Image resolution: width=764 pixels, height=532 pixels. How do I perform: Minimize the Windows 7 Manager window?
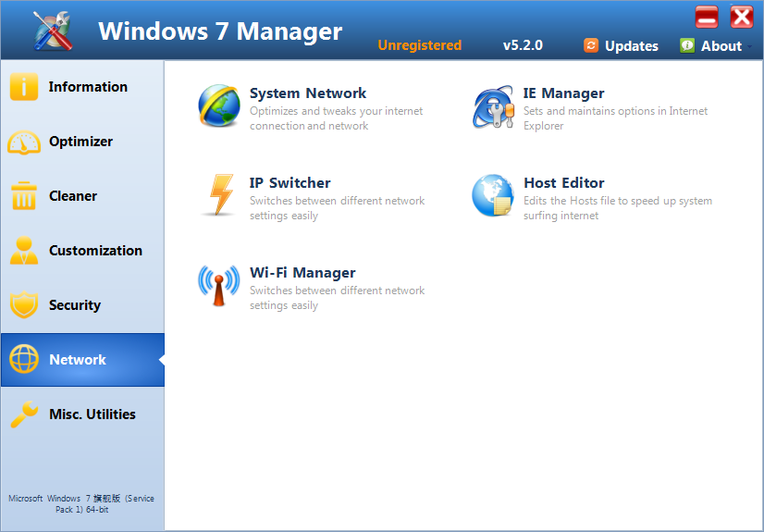[x=707, y=18]
